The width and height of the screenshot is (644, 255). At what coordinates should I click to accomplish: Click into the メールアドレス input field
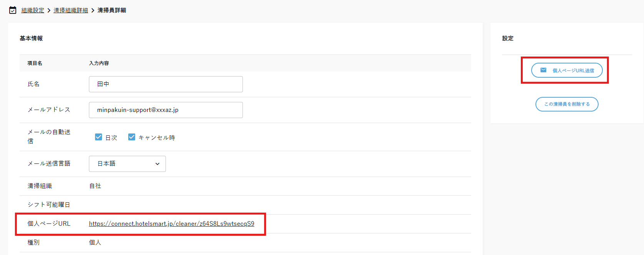pyautogui.click(x=166, y=110)
